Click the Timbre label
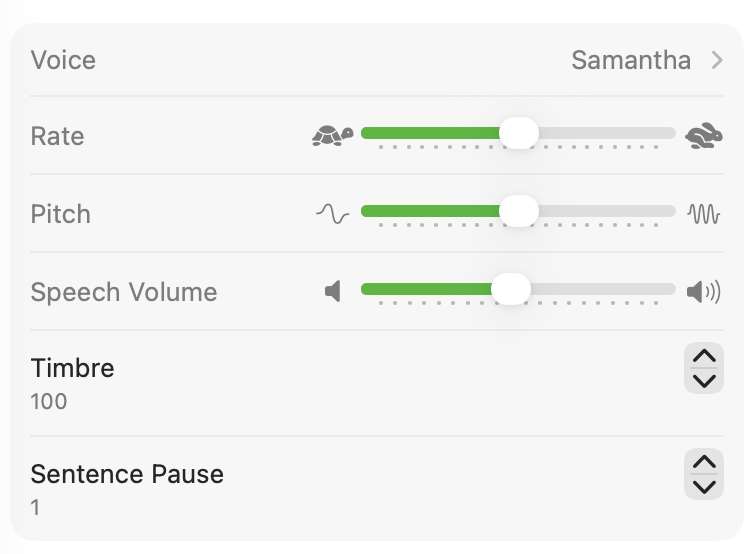 pyautogui.click(x=72, y=368)
